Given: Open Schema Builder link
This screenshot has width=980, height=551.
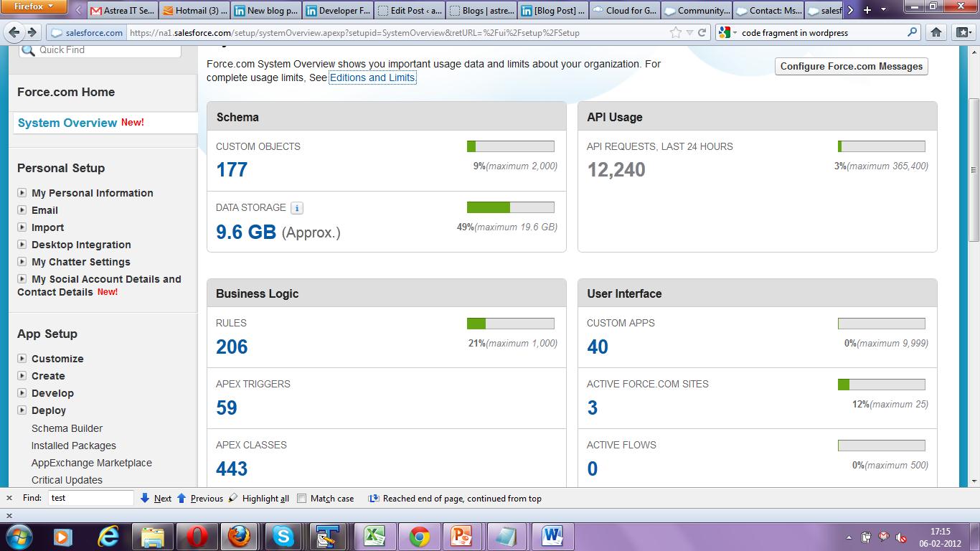Looking at the screenshot, I should 67,428.
